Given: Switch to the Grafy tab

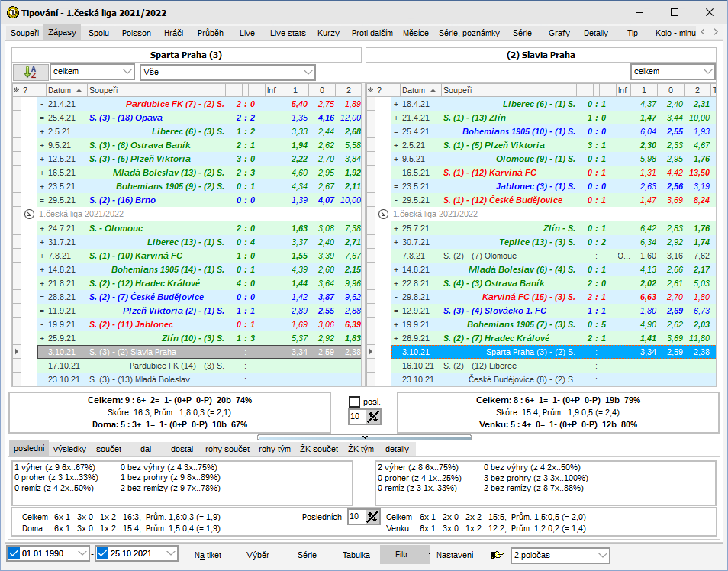Looking at the screenshot, I should click(559, 33).
